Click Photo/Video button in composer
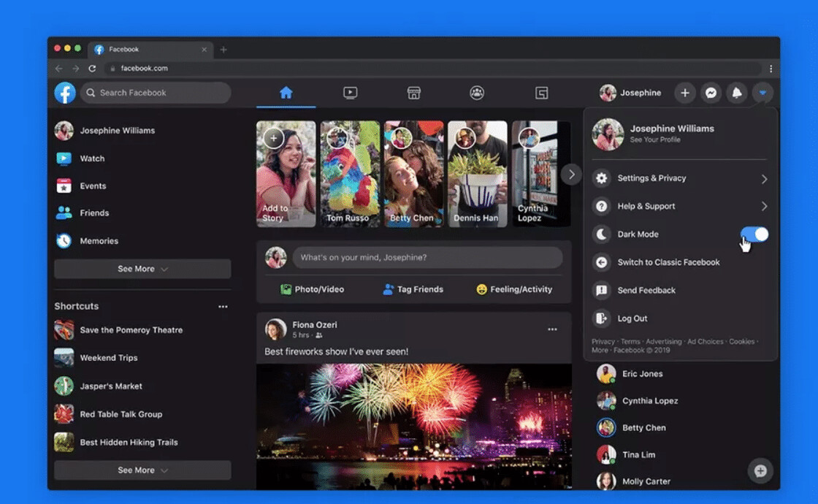The image size is (818, 504). pos(312,289)
